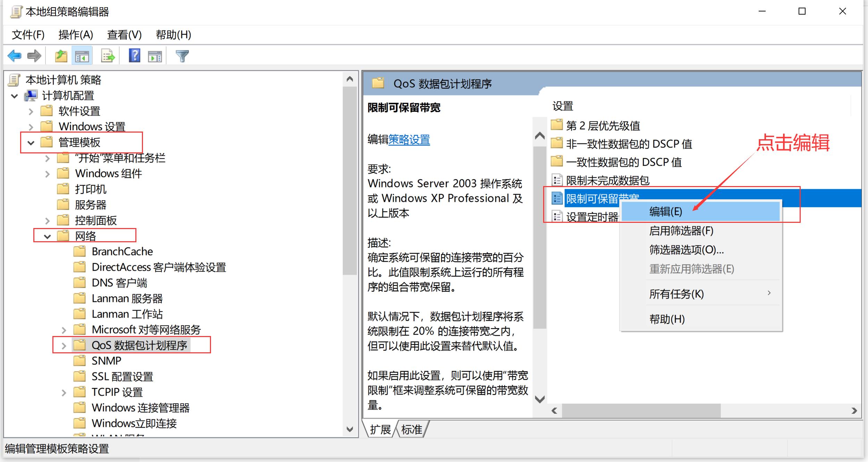Toggle the show/hide action pane icon
Screen dimensions: 868x462
tap(155, 56)
